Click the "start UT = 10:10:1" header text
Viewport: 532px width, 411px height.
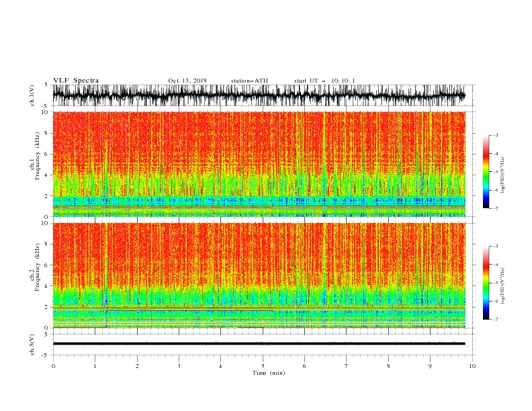coord(324,81)
